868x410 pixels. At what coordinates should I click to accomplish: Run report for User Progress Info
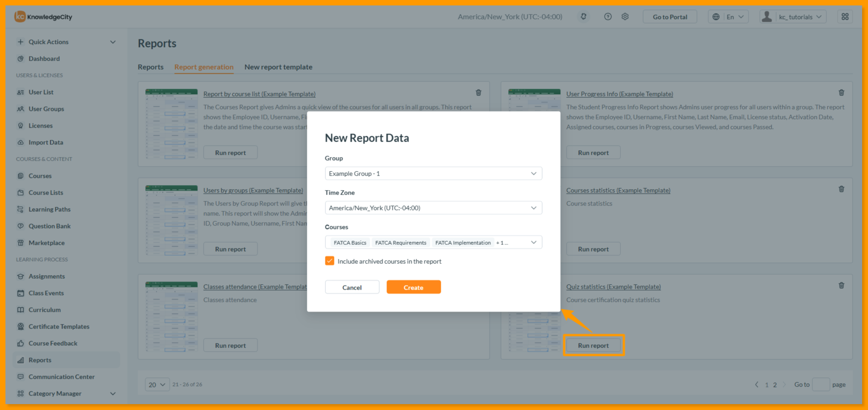tap(593, 153)
